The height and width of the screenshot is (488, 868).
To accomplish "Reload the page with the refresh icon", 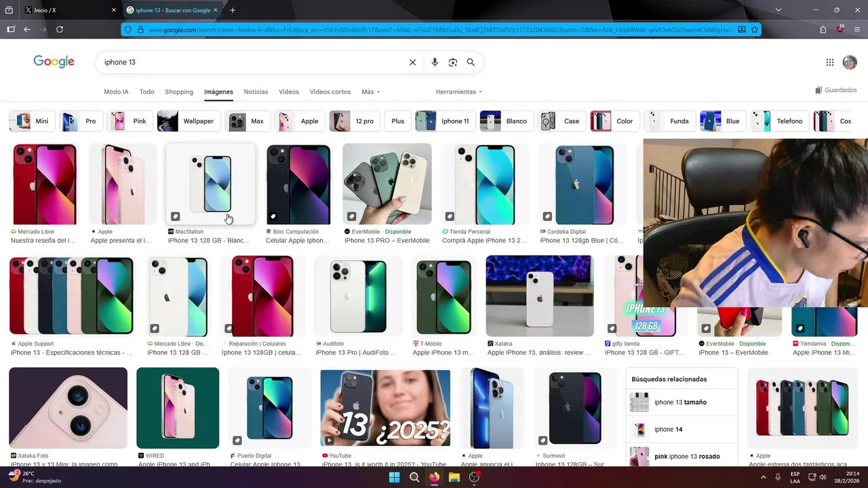I will tap(60, 29).
